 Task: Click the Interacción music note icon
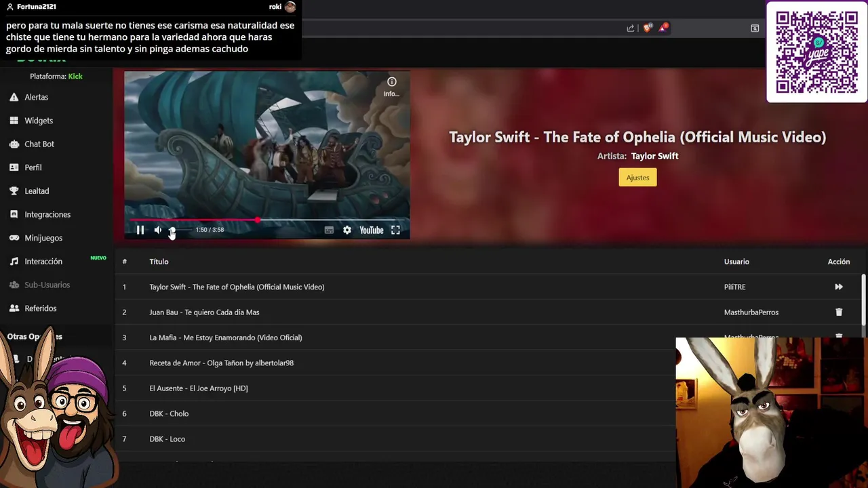click(14, 262)
